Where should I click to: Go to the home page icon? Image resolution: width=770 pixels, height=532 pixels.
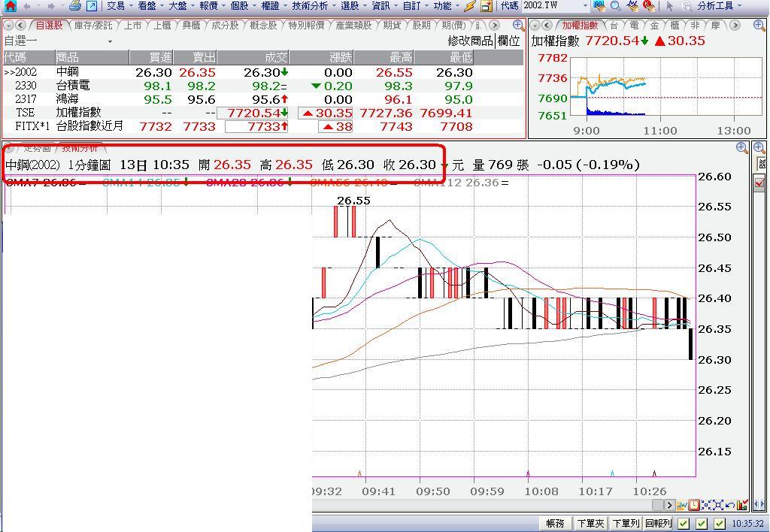[9, 6]
